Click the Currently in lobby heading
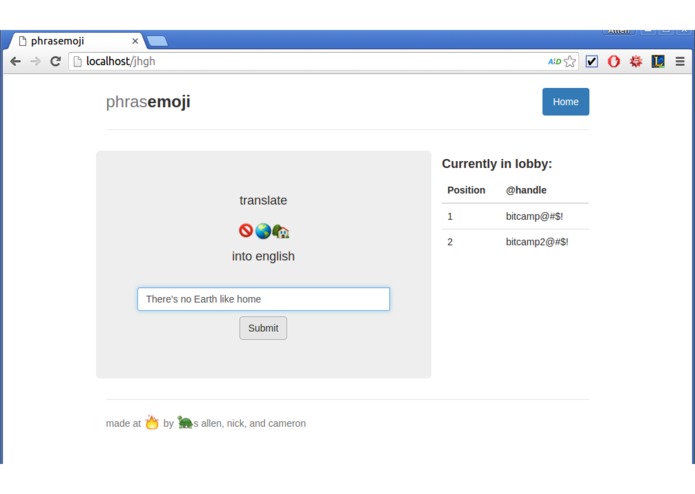The image size is (695, 494). pos(497,163)
